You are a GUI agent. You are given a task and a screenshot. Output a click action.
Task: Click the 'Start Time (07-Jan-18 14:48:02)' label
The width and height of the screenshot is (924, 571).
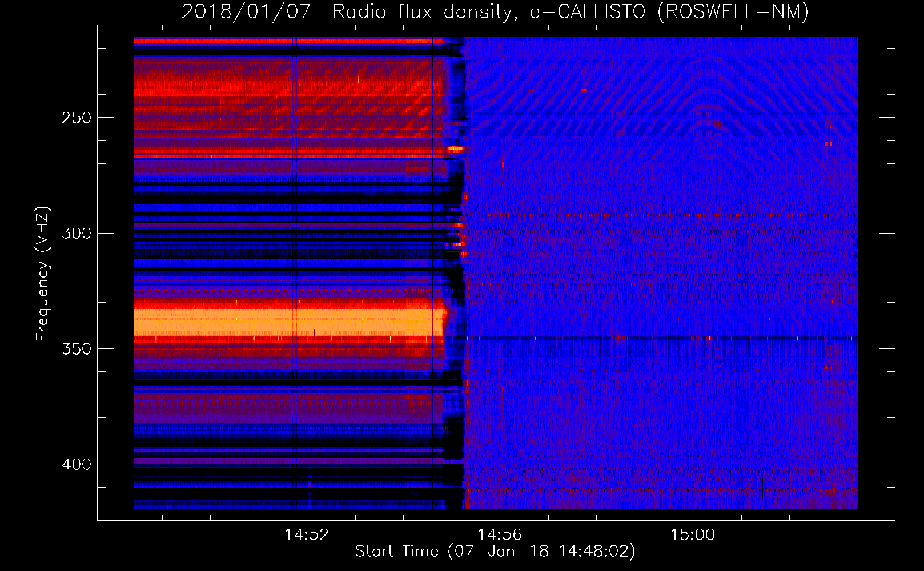(x=495, y=552)
